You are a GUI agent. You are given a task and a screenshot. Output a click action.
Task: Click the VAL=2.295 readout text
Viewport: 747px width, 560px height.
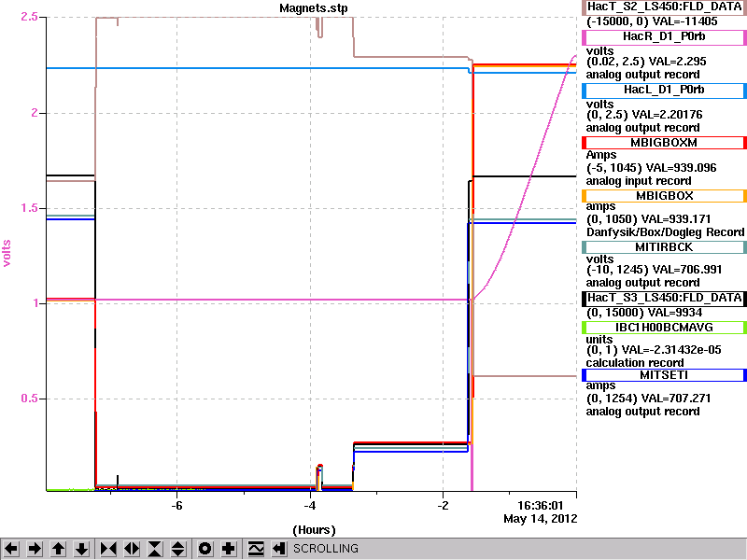[x=679, y=62]
